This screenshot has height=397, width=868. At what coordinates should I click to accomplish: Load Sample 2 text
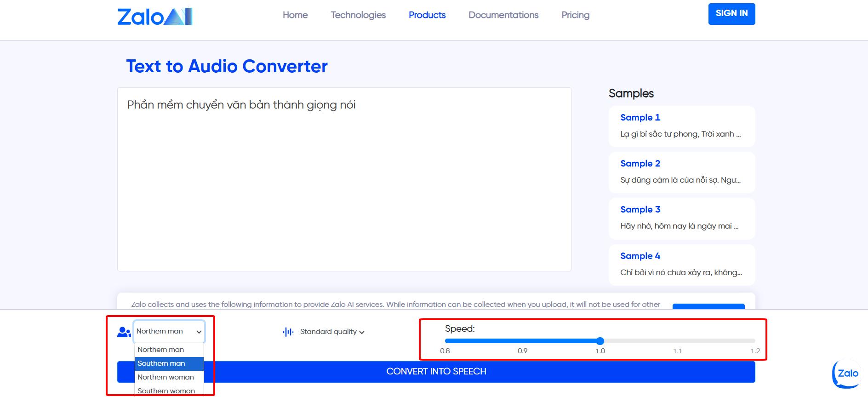pos(682,172)
